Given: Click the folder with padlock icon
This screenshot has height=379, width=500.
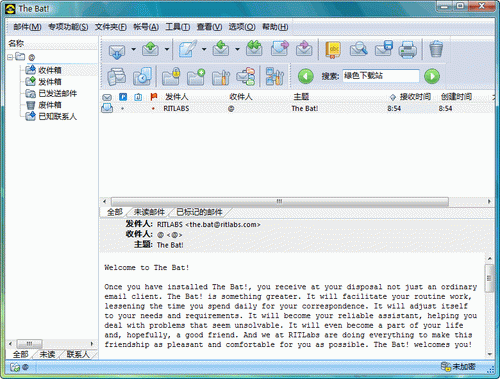Looking at the screenshot, I should coord(171,77).
